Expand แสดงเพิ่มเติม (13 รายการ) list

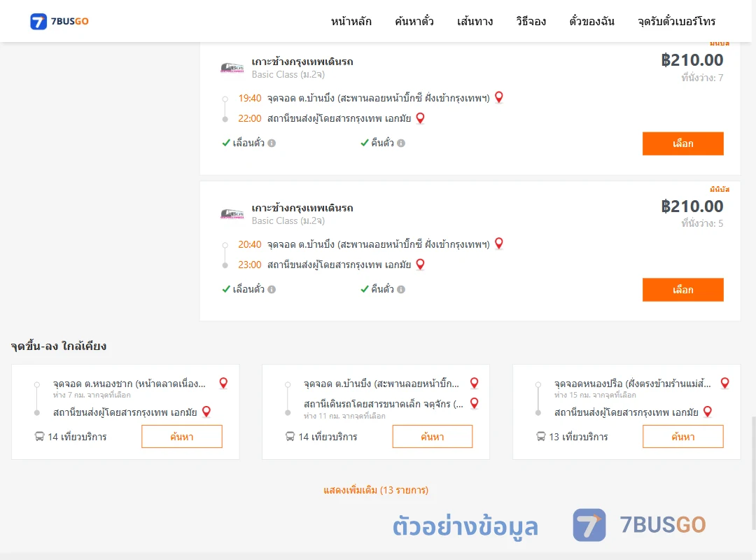click(x=376, y=490)
